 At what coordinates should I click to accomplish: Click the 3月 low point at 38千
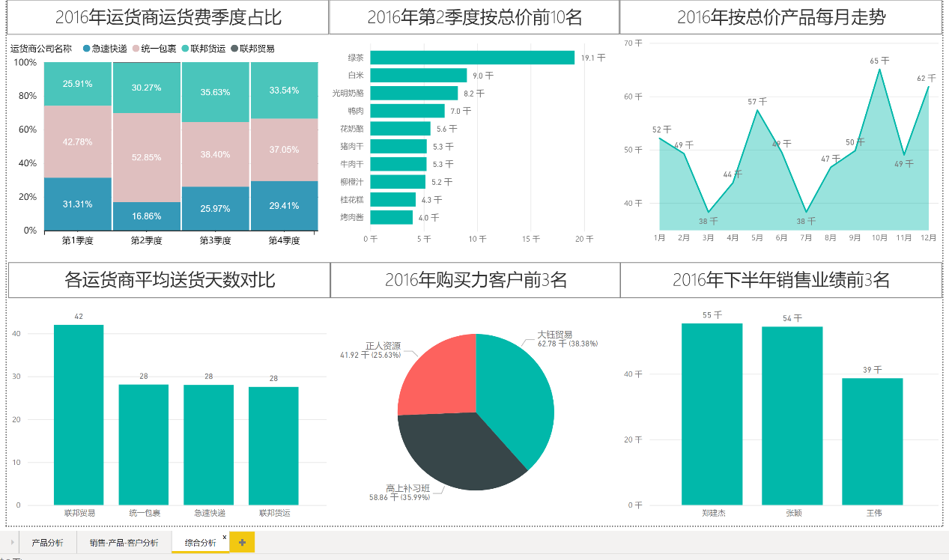click(x=709, y=213)
